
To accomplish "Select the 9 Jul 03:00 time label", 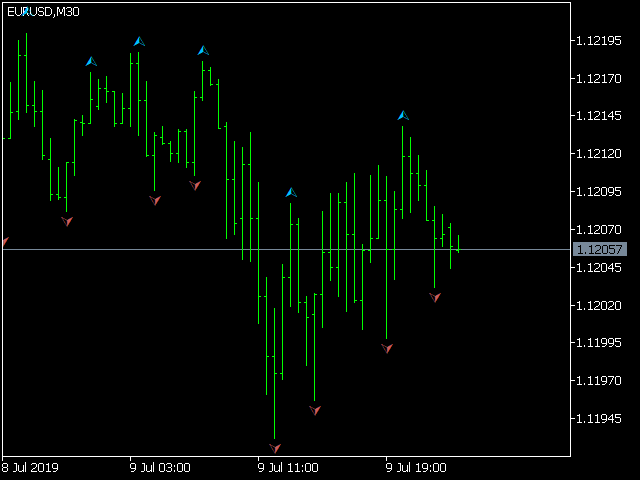I will pyautogui.click(x=160, y=467).
